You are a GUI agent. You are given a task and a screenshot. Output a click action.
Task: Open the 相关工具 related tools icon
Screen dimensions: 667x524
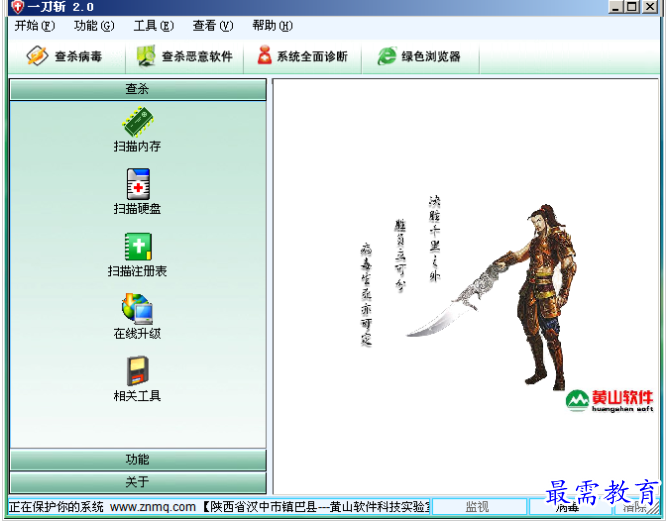(x=137, y=371)
